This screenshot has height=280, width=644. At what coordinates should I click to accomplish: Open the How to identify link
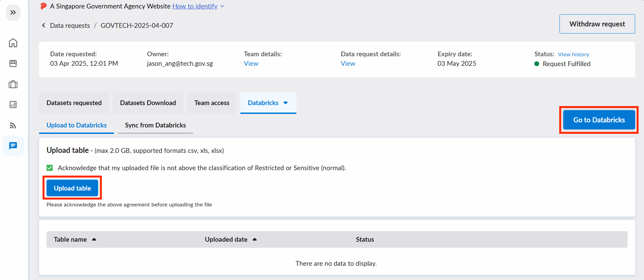(x=195, y=6)
